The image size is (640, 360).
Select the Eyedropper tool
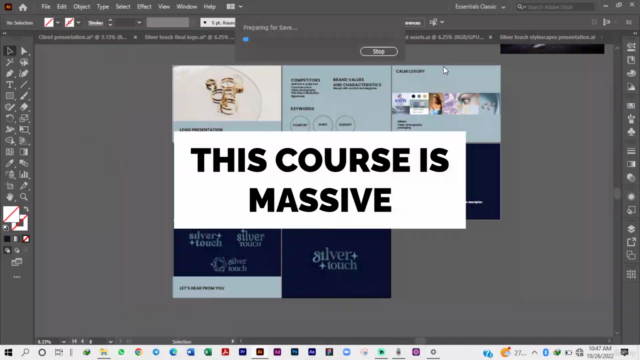[9, 163]
